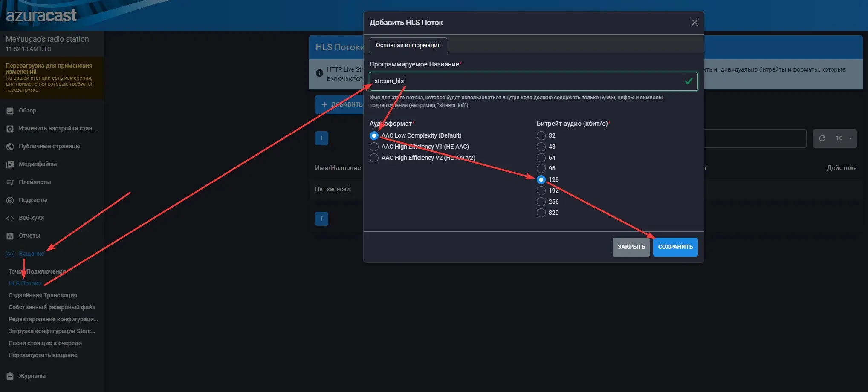Click the Программируемое Название input field
Screen dimensions: 868x392
(x=533, y=81)
